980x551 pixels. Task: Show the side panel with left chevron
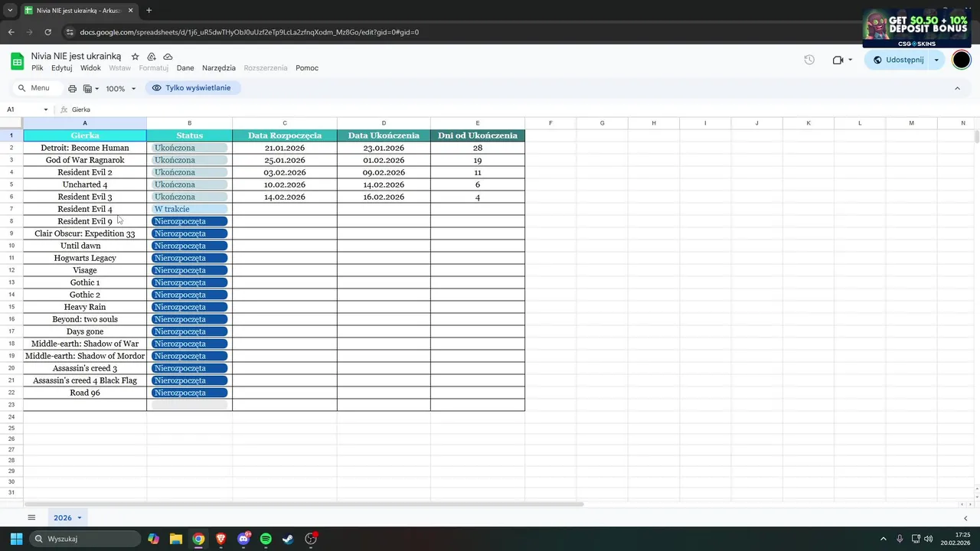point(965,518)
